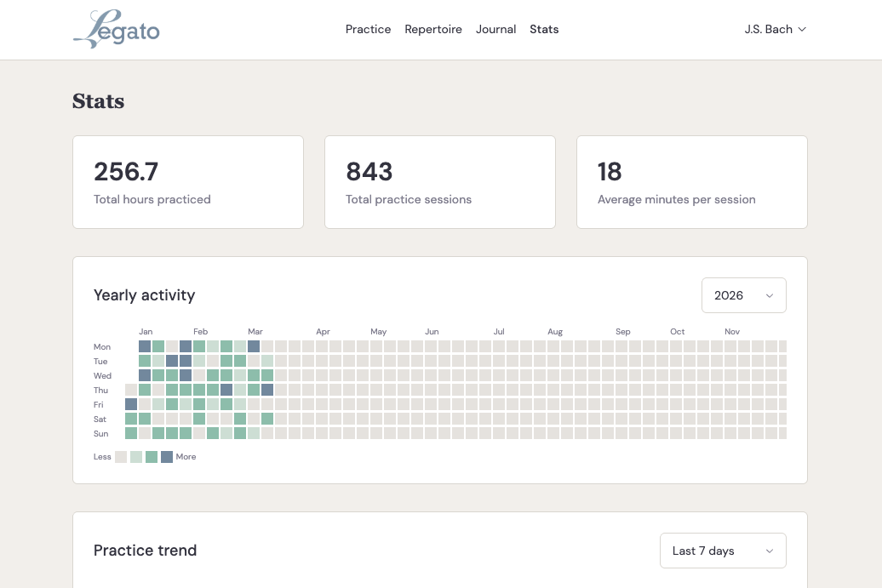The height and width of the screenshot is (588, 882).
Task: Go to the Repertoire tab
Action: point(433,29)
